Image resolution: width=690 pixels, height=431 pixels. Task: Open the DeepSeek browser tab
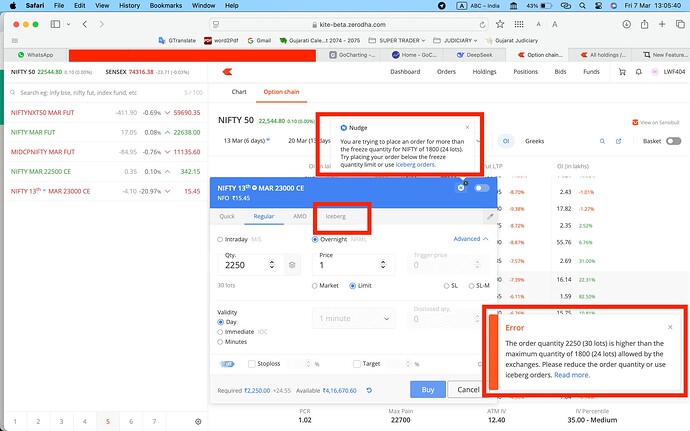pyautogui.click(x=474, y=55)
